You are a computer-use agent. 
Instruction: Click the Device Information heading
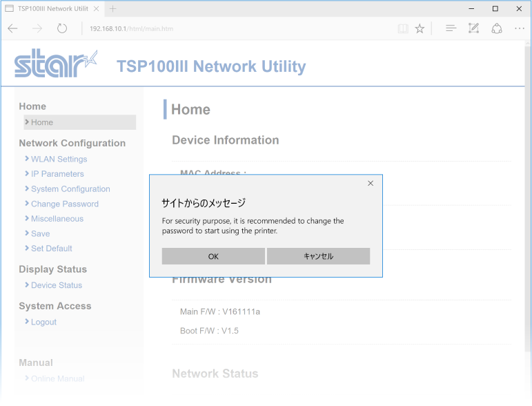[x=225, y=140]
